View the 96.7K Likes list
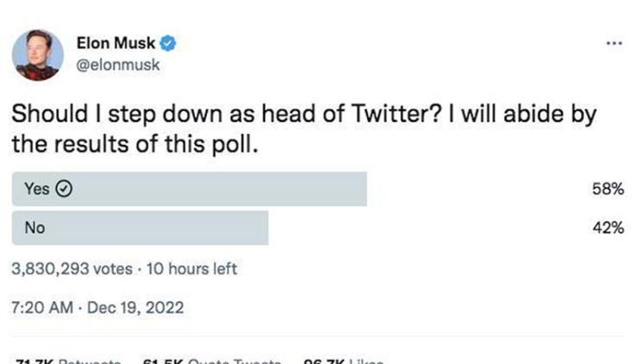 [x=343, y=361]
